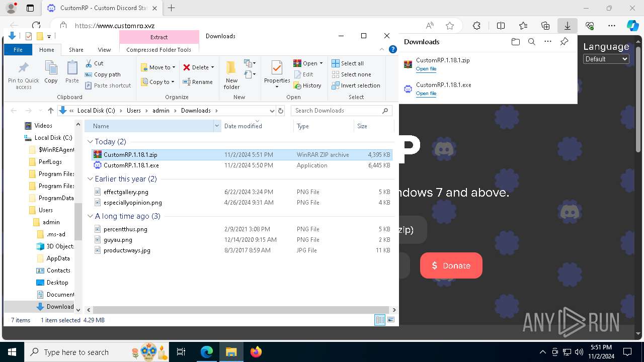Open More options in Edge Downloads panel
The image size is (644, 362).
548,42
